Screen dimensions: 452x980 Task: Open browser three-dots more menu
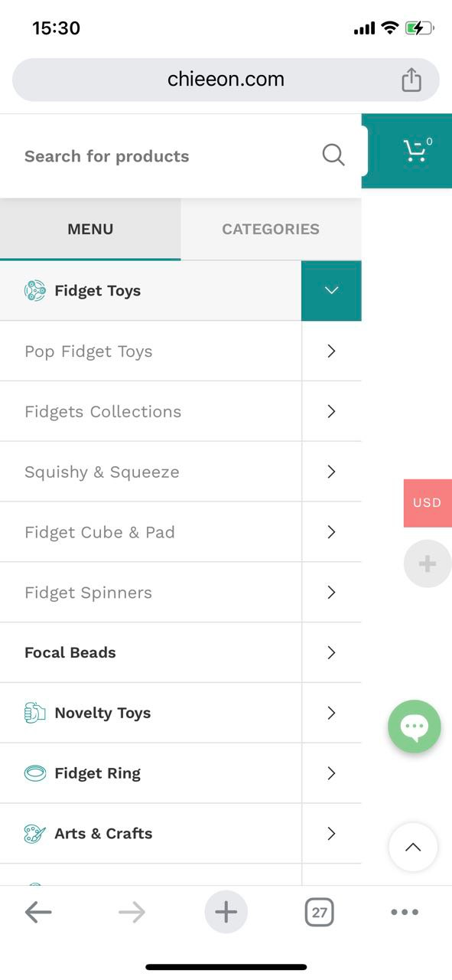[405, 912]
